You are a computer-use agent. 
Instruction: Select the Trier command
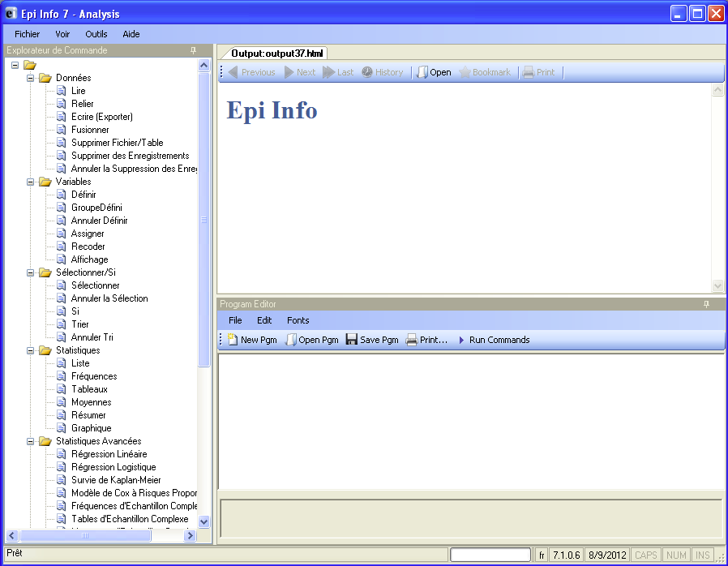(80, 324)
